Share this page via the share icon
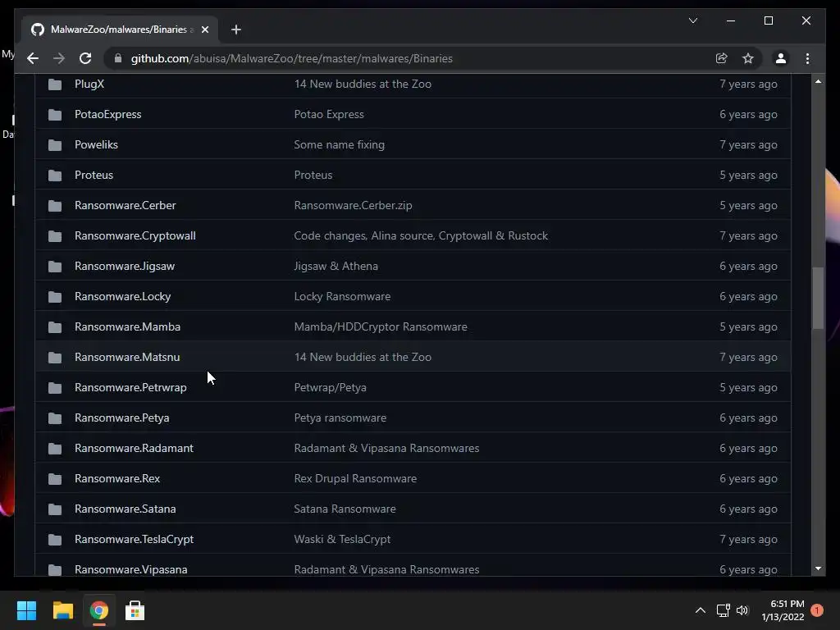This screenshot has width=840, height=630. coord(722,58)
